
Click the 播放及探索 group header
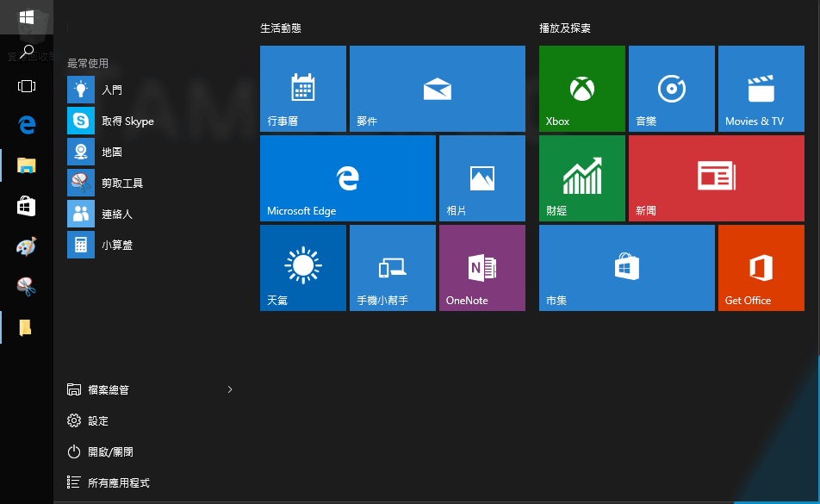pos(565,28)
